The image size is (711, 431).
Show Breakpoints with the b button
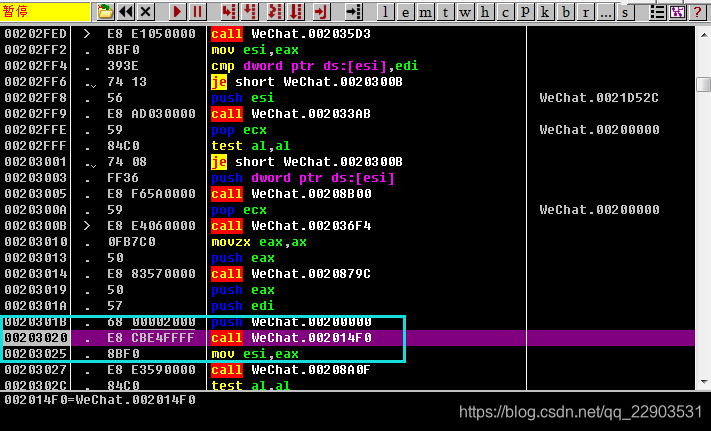click(x=565, y=11)
